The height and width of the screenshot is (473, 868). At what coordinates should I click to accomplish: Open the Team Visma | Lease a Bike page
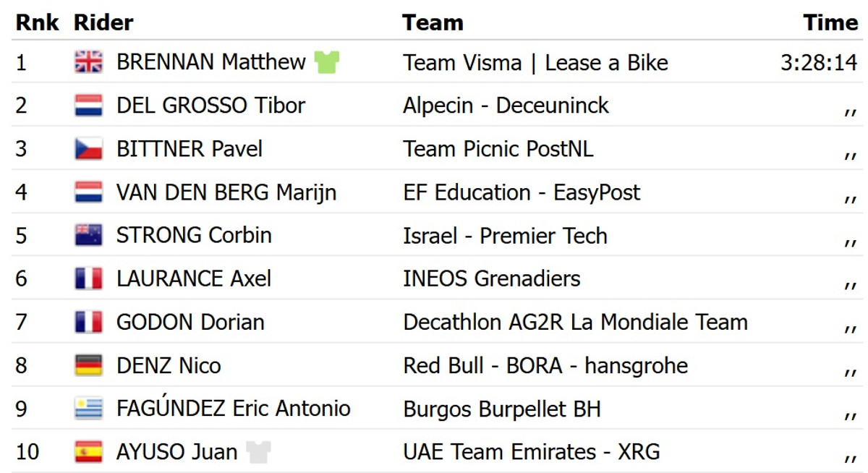point(535,62)
